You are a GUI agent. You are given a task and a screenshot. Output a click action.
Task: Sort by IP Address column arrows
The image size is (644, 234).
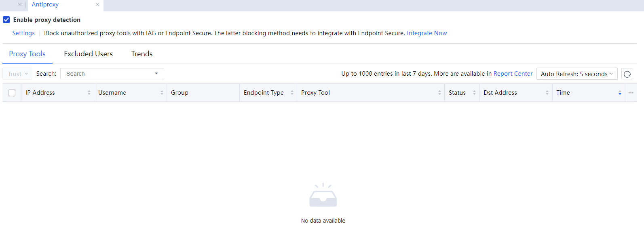pyautogui.click(x=89, y=93)
